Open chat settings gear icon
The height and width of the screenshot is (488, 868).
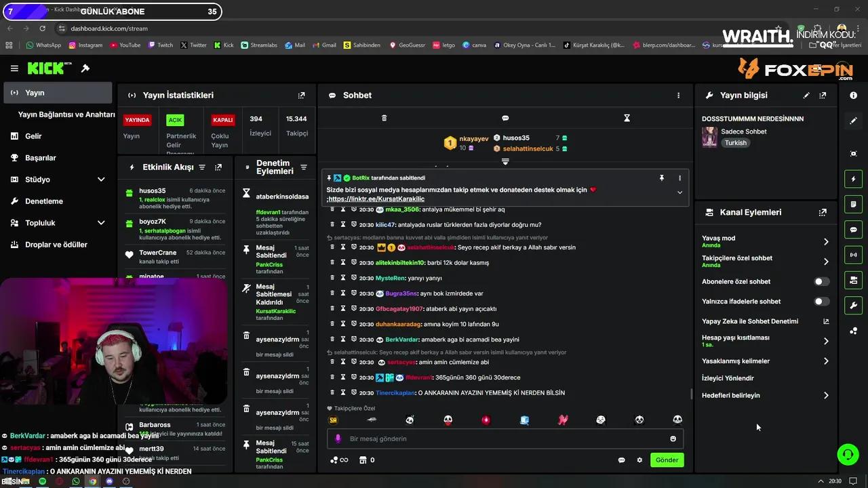[x=639, y=460]
